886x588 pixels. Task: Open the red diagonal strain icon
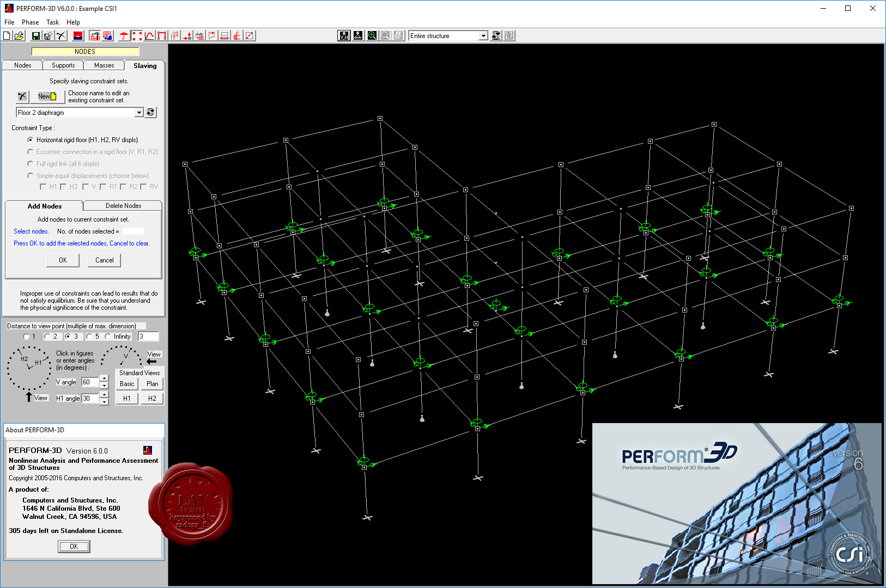click(250, 36)
